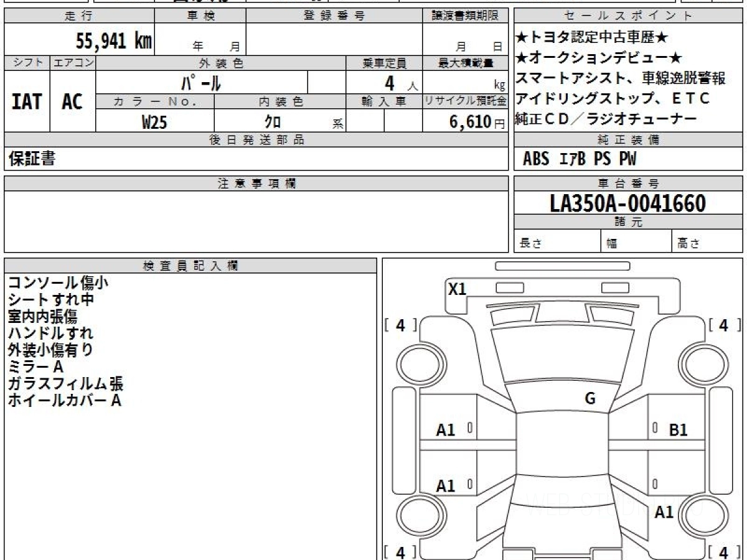This screenshot has width=747, height=560.
Task: Click the アイドリングストップ、ETC line
Action: tap(613, 98)
